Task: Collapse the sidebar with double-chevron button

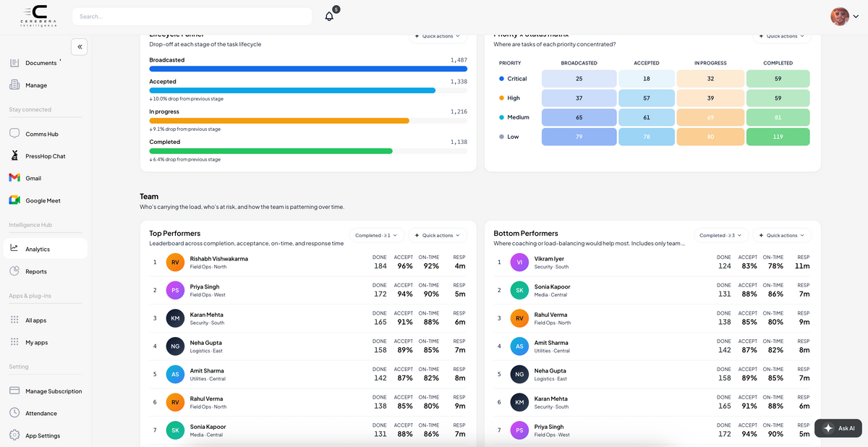Action: [x=80, y=46]
